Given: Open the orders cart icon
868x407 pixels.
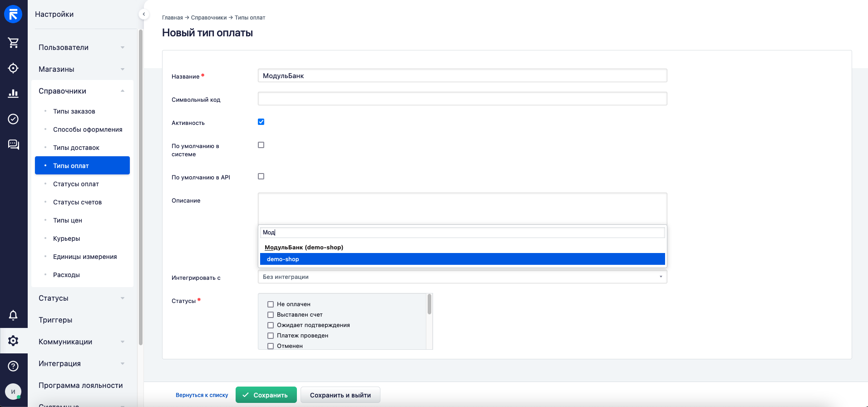Looking at the screenshot, I should point(13,43).
